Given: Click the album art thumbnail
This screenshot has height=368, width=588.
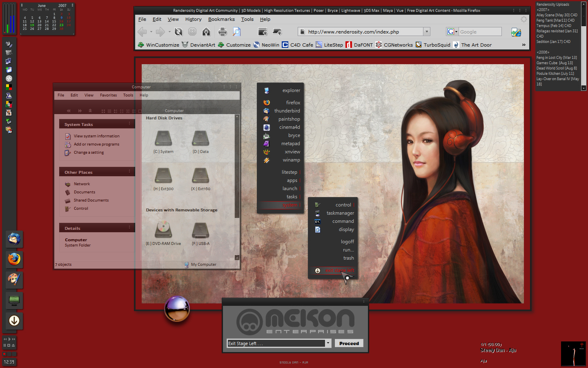Looking at the screenshot, I should (x=573, y=354).
